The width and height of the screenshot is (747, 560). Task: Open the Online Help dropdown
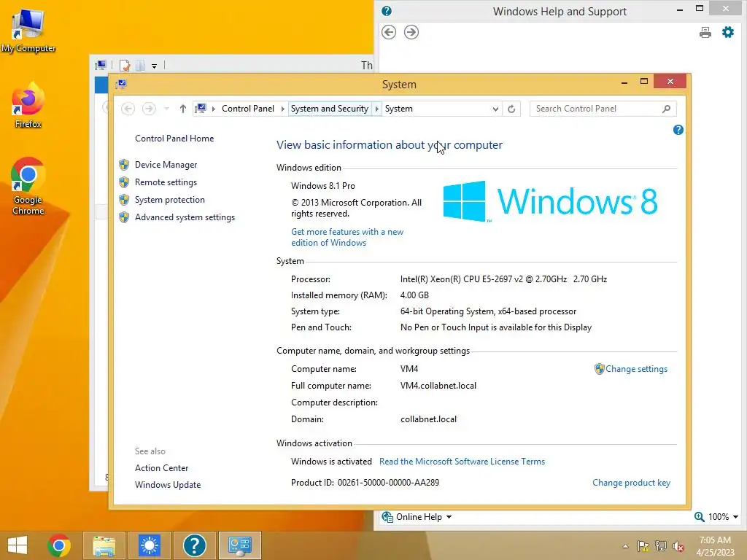(x=417, y=517)
